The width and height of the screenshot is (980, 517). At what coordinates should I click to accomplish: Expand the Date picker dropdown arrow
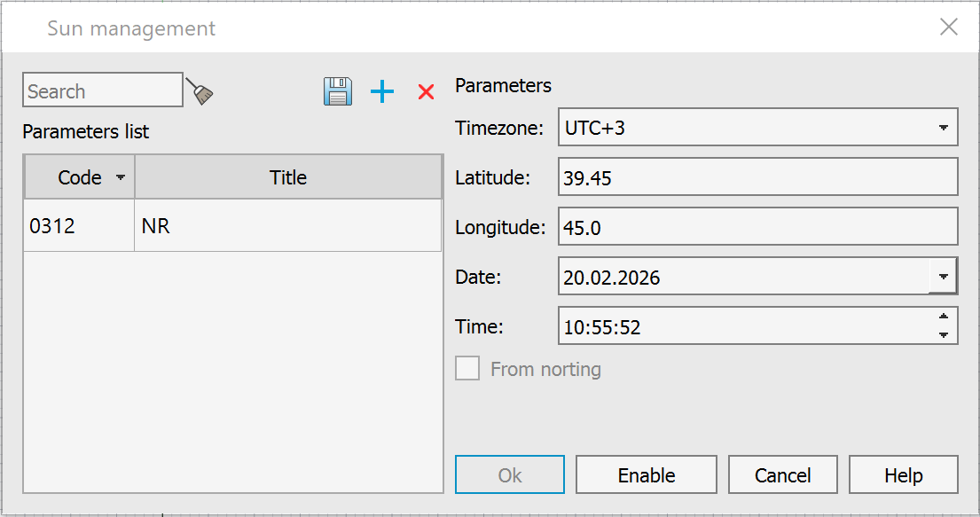tap(942, 277)
